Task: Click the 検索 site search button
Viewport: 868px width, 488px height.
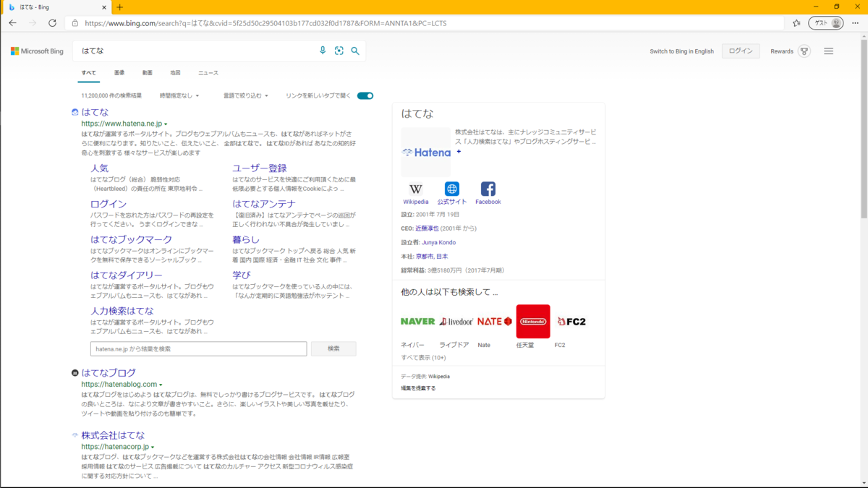Action: point(333,348)
